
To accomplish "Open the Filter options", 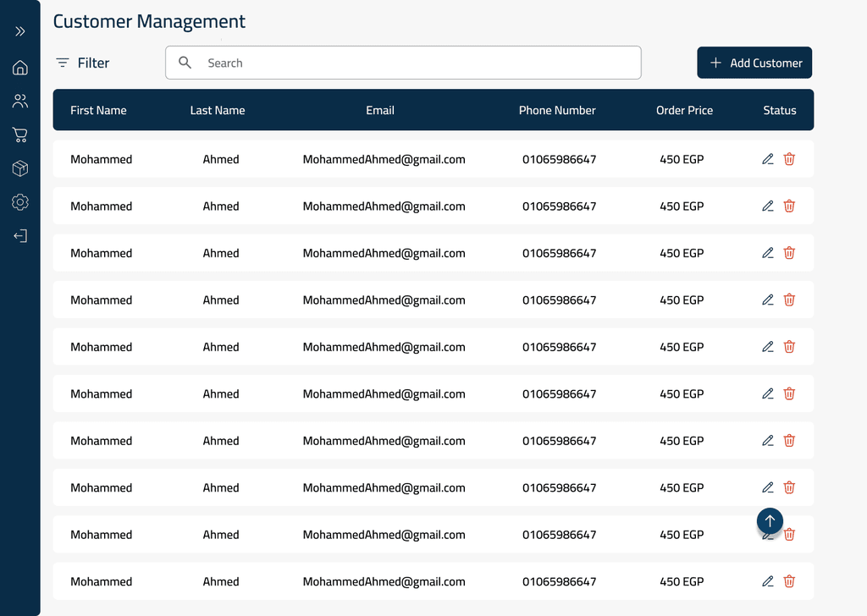I will click(83, 63).
